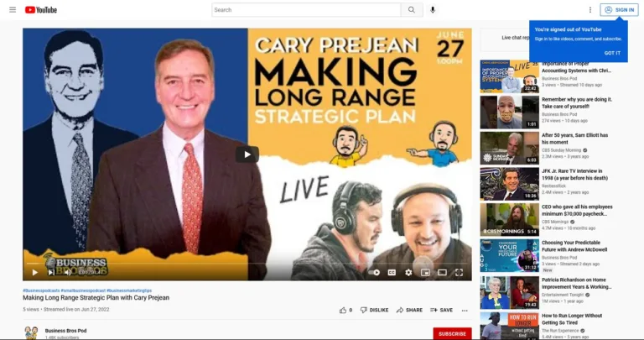Open Business Bros Pod channel name
Image resolution: width=644 pixels, height=340 pixels.
tap(65, 331)
